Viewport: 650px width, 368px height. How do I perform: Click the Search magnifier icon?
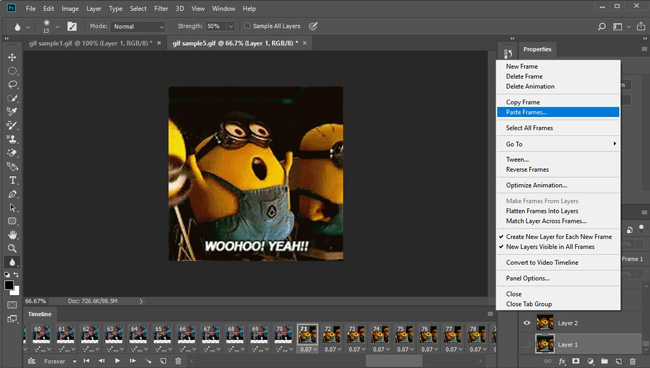[601, 27]
